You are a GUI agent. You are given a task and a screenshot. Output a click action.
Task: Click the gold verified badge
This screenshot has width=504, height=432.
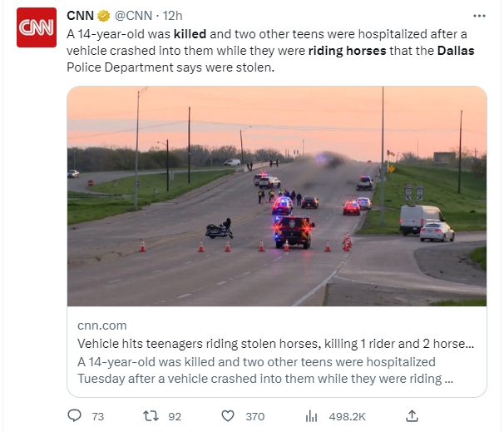(x=102, y=15)
